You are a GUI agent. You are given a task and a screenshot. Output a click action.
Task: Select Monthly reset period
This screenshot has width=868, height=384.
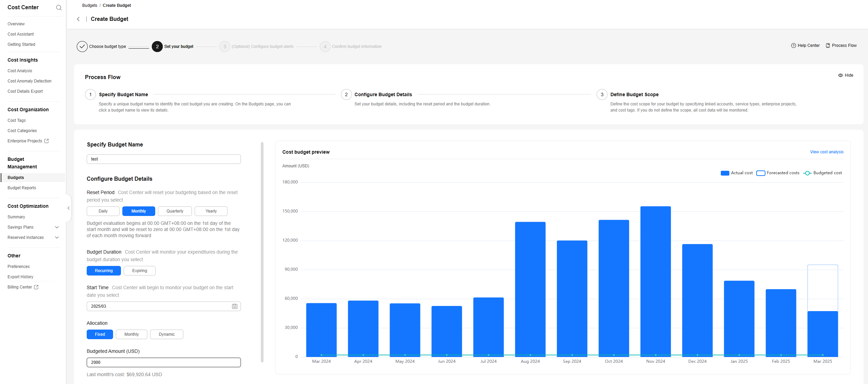[x=139, y=211]
